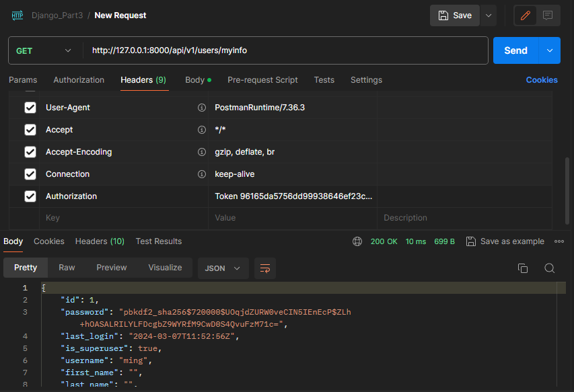574x392 pixels.
Task: Click the wrap lines icon
Action: click(265, 268)
